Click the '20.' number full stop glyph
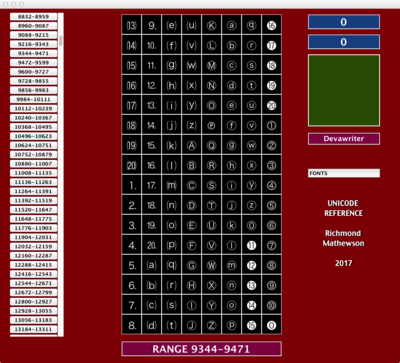The width and height of the screenshot is (400, 363). coord(152,245)
